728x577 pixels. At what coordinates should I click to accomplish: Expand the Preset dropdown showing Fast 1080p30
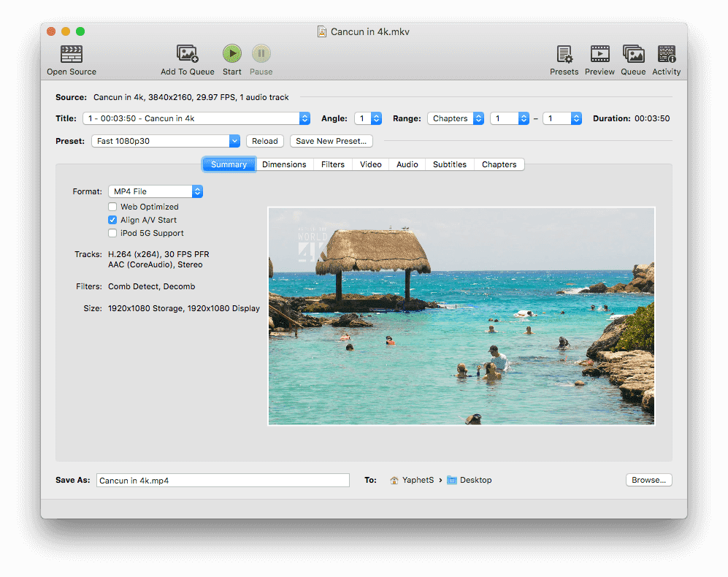tap(166, 141)
